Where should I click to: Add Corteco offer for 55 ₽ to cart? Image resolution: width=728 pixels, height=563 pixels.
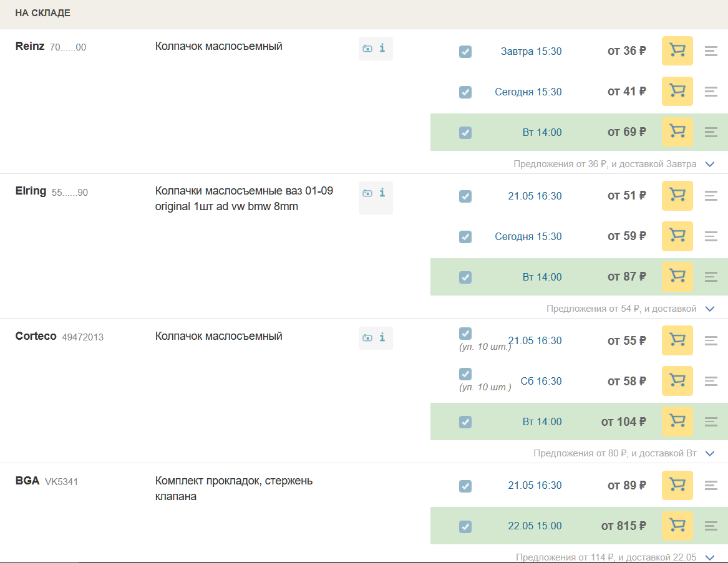click(677, 340)
